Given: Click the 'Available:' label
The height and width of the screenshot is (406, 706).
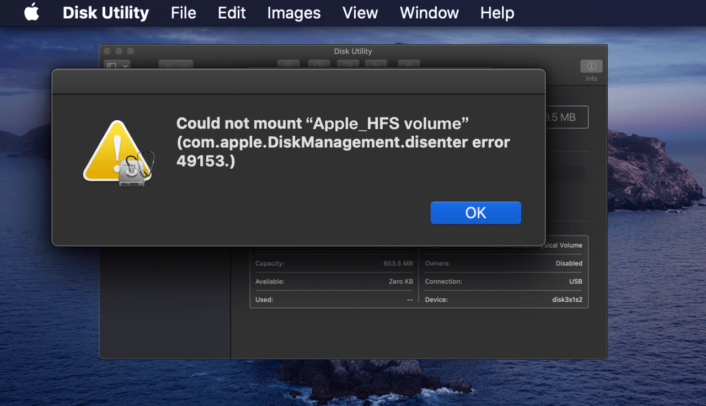Looking at the screenshot, I should (x=270, y=281).
